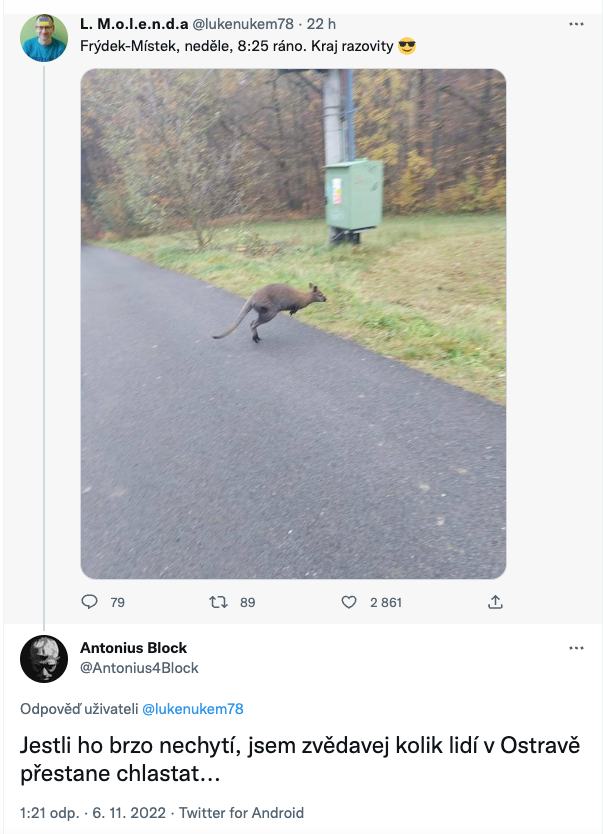Like the tweet with the heart icon
This screenshot has width=603, height=834.
pyautogui.click(x=349, y=602)
